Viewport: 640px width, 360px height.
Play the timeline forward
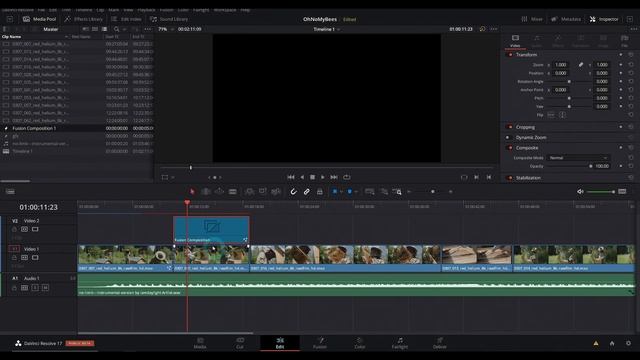pos(323,177)
